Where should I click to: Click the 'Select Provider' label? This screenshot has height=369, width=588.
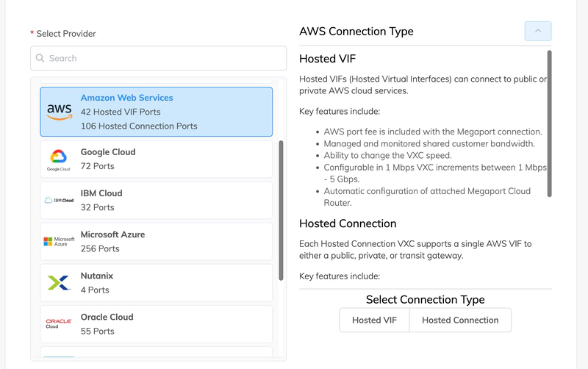[x=66, y=34]
